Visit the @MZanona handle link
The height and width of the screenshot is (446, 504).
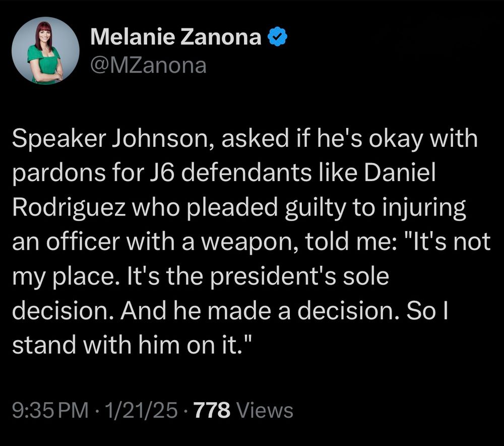pos(149,66)
